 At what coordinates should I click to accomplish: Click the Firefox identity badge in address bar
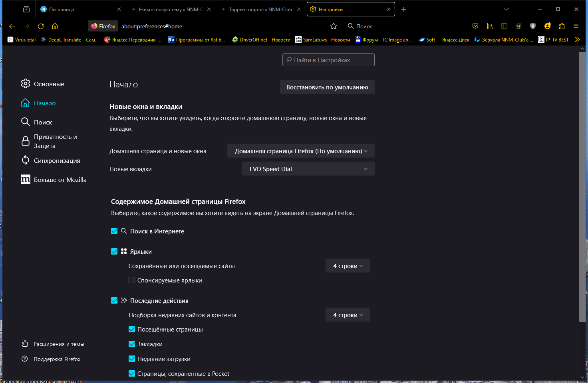click(x=103, y=26)
